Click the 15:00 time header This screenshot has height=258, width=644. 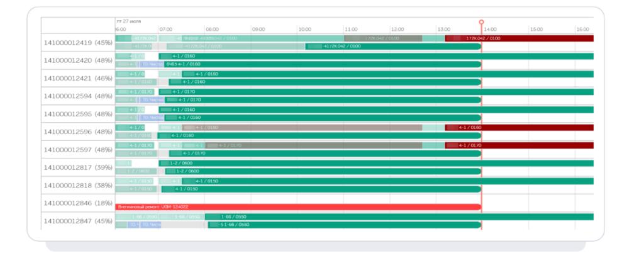point(536,30)
